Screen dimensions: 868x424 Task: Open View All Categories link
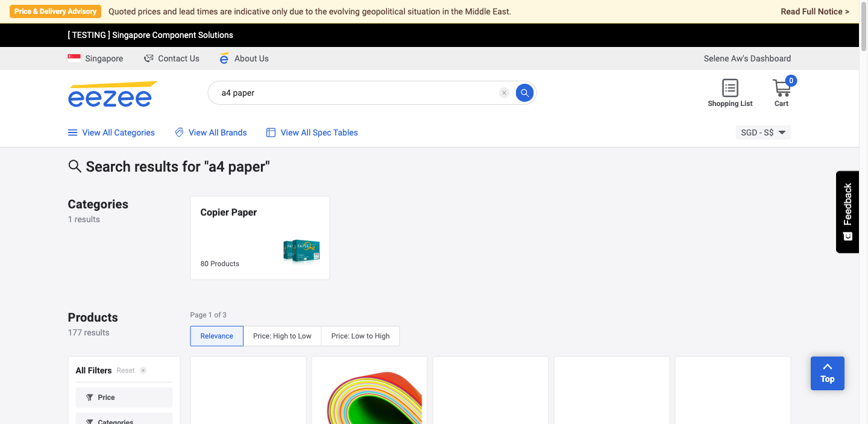coord(119,132)
